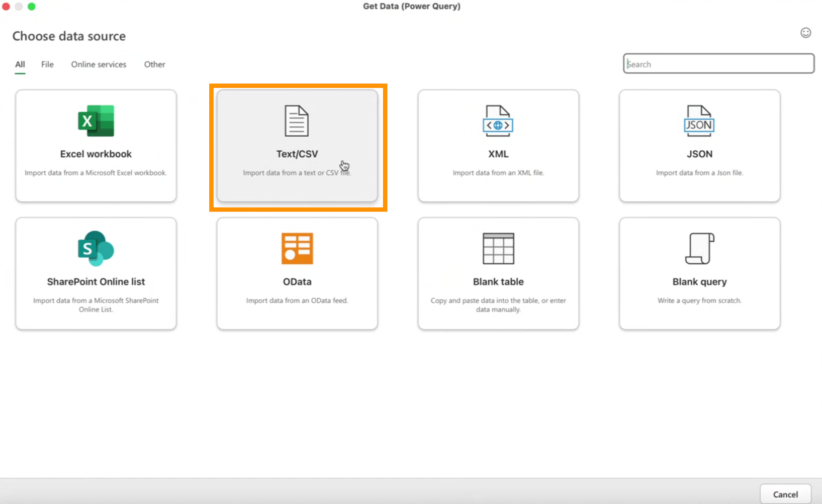Click the "Blank query" title label

(x=699, y=281)
